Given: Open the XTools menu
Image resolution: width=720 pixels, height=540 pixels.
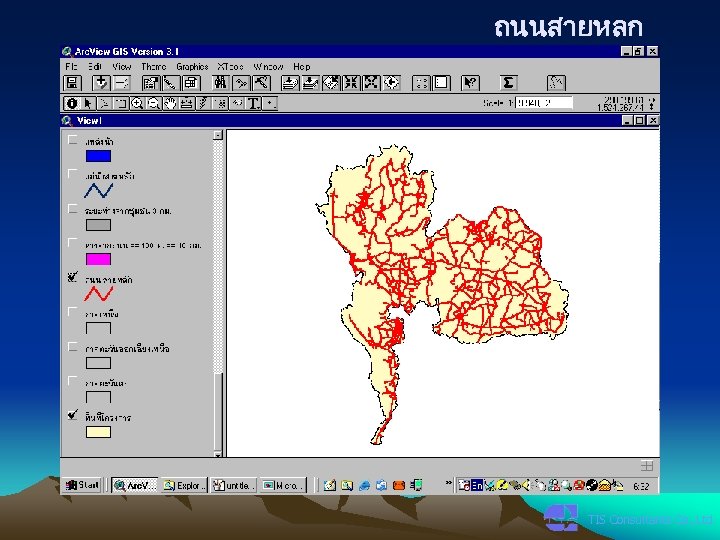Looking at the screenshot, I should point(231,67).
